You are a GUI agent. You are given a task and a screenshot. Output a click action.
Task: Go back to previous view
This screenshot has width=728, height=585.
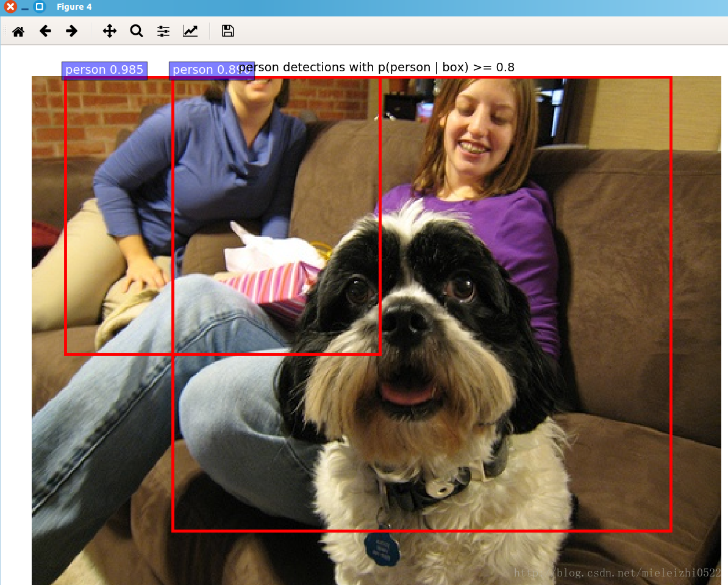[45, 31]
